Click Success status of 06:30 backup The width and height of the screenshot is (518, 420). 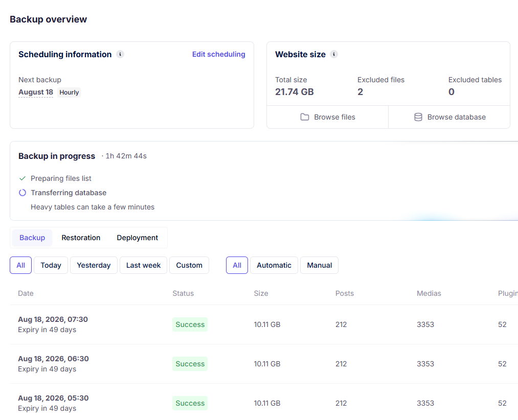[x=190, y=364]
